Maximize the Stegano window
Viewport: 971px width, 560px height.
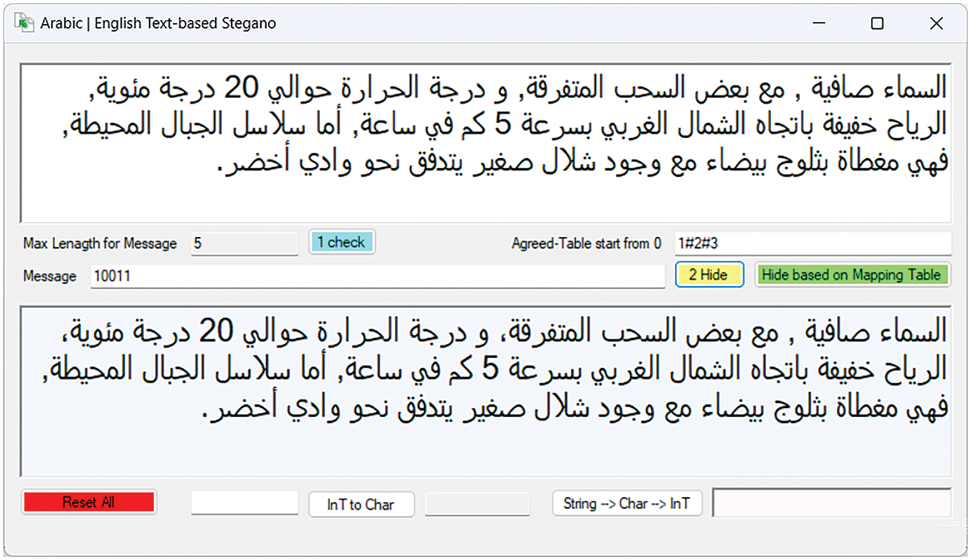point(877,23)
